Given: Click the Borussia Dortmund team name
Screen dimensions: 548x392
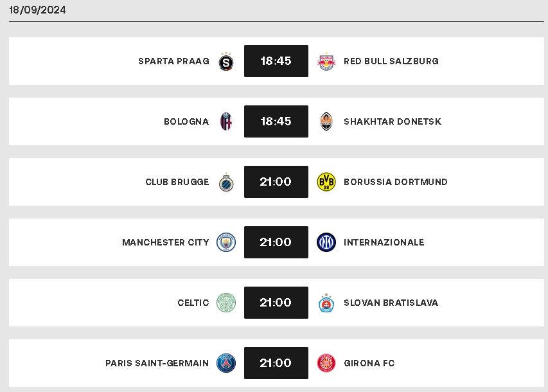Looking at the screenshot, I should coord(396,182).
